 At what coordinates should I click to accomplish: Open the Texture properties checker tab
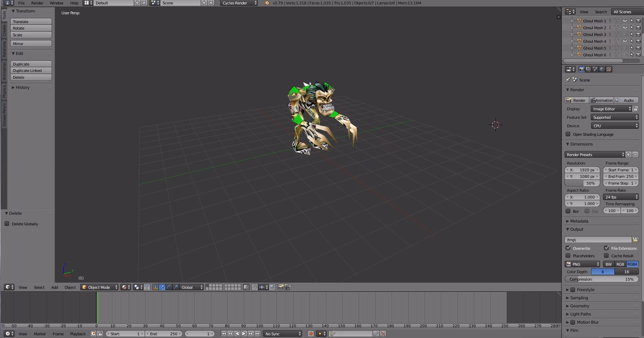[609, 69]
